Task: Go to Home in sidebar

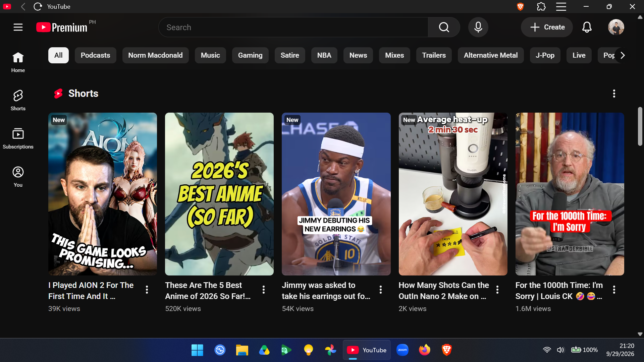Action: click(18, 62)
